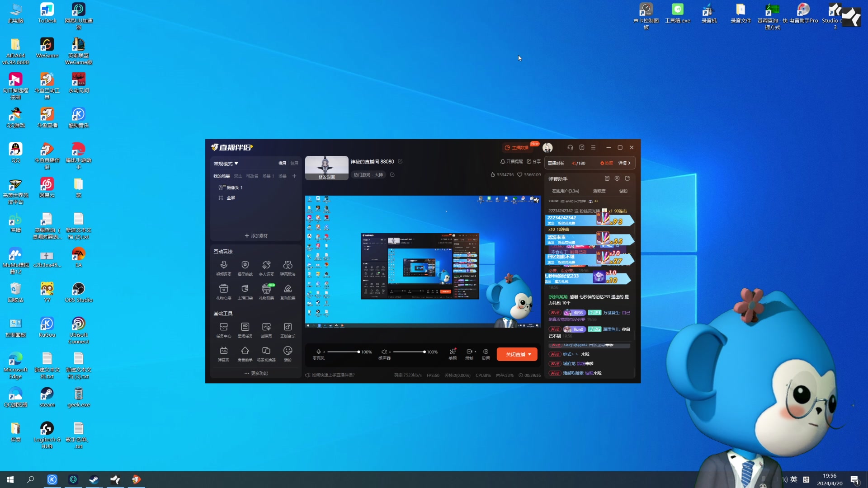Select the 场景 1 scene tab
The image size is (868, 488).
point(268,176)
